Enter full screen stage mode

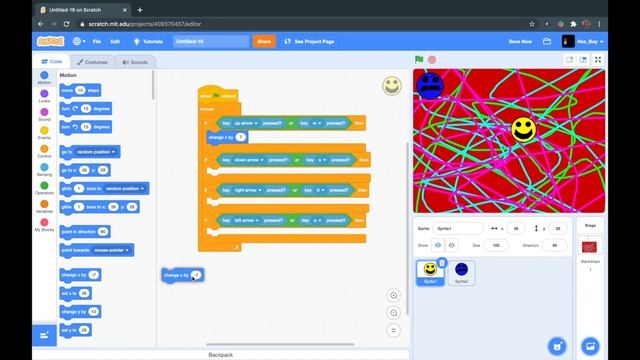click(598, 60)
